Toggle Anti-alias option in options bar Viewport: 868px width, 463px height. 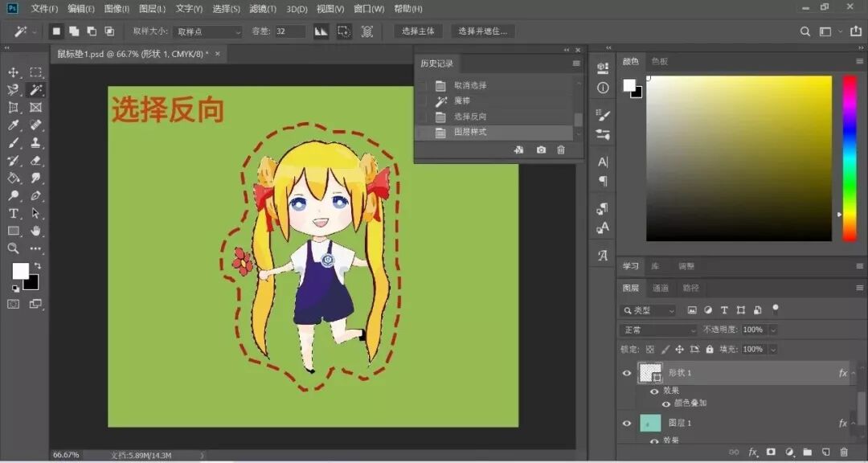click(x=321, y=31)
